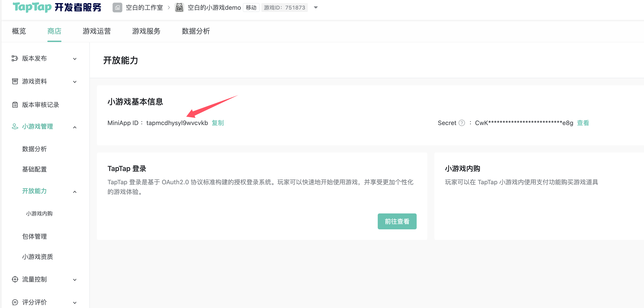Click the 版本发布 sidebar icon

(15, 59)
